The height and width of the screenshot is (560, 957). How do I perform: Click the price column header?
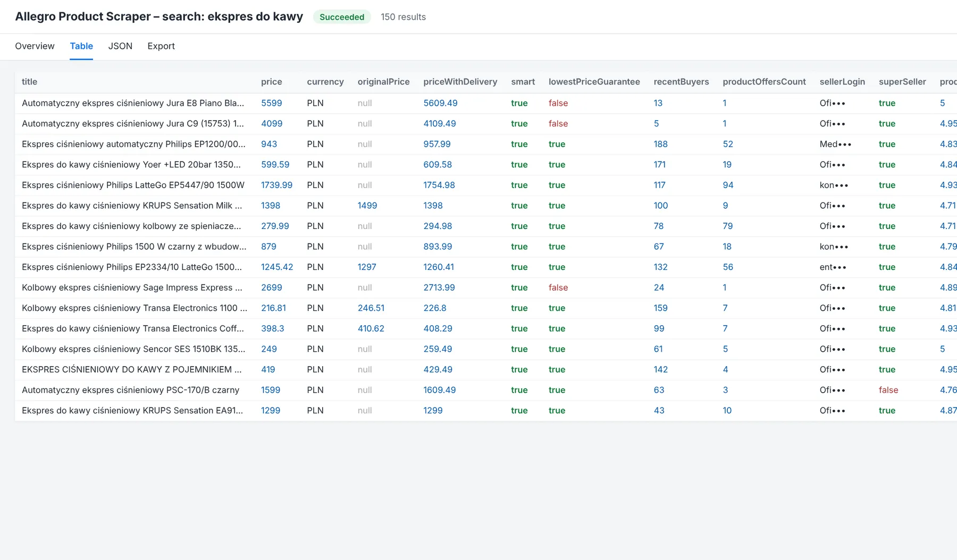coord(271,82)
